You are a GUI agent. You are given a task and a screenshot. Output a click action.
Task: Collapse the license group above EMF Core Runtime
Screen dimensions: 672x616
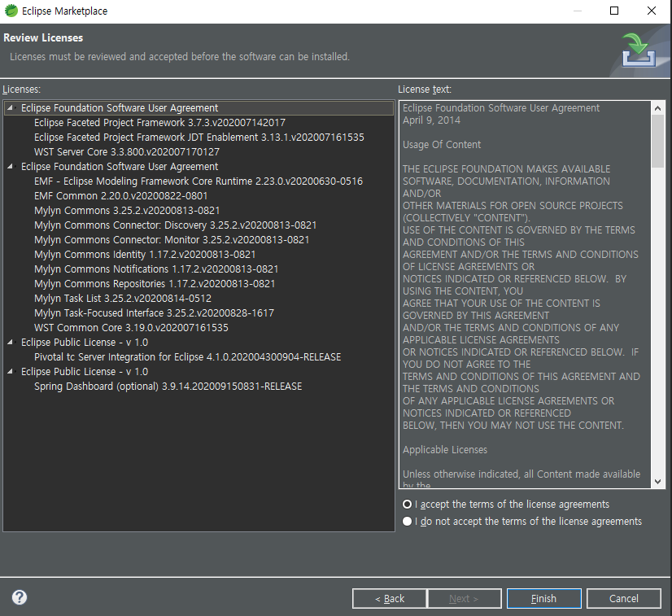[10, 166]
